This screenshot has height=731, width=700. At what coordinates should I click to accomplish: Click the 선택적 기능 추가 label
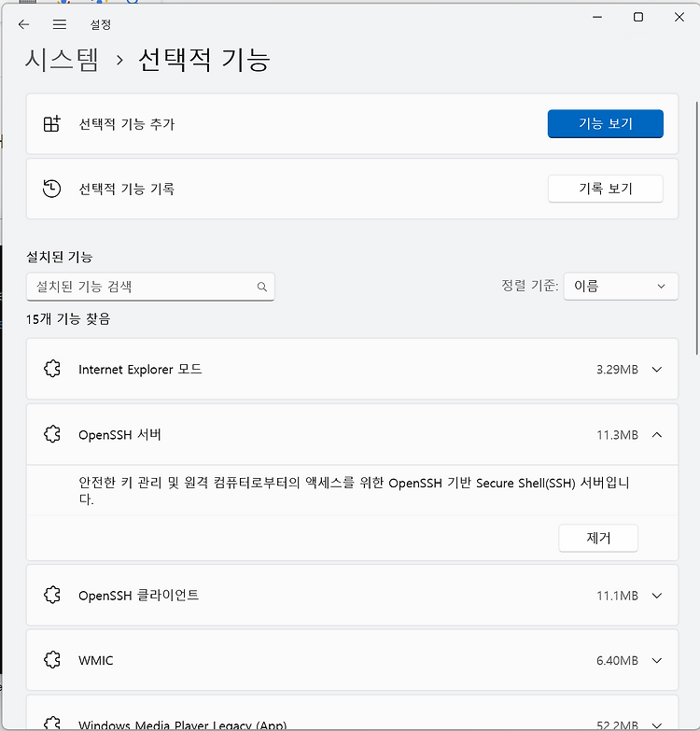pyautogui.click(x=126, y=124)
